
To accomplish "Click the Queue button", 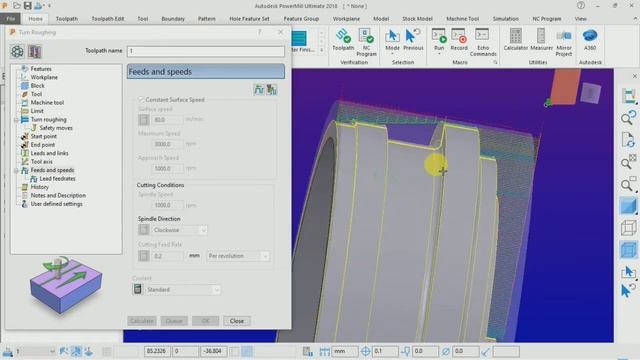I will coord(174,321).
